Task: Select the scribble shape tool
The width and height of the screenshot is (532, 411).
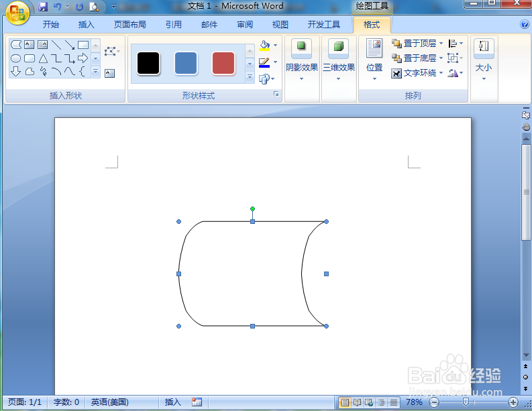Action: (43, 71)
